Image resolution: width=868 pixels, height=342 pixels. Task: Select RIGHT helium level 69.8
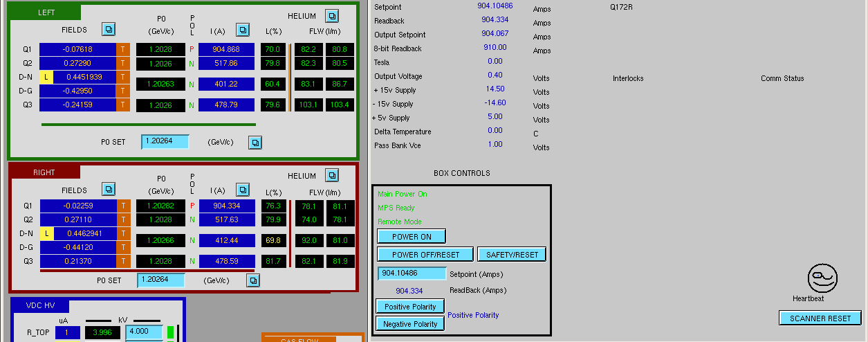[x=273, y=240]
